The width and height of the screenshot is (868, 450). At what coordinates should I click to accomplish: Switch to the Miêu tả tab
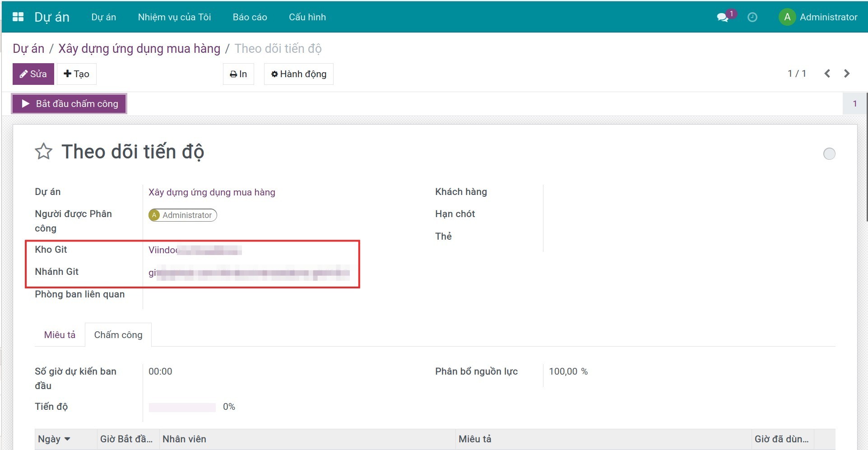click(60, 335)
